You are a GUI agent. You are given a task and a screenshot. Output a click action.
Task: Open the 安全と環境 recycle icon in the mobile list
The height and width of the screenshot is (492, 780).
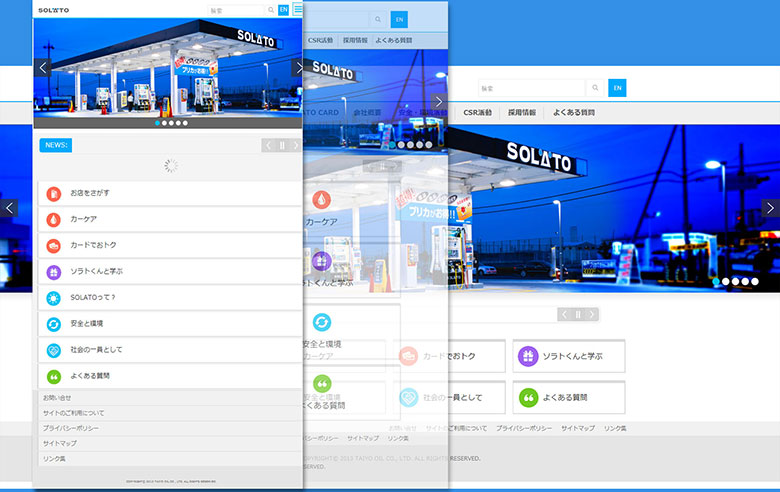(54, 324)
